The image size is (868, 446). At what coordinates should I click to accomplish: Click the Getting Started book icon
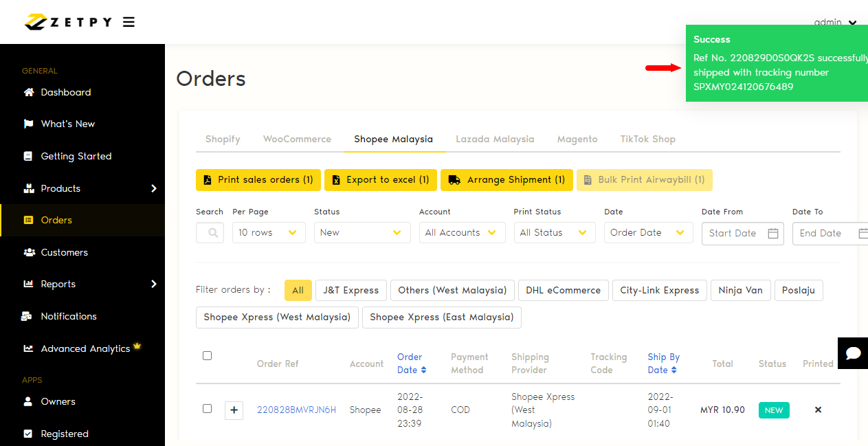click(x=28, y=156)
